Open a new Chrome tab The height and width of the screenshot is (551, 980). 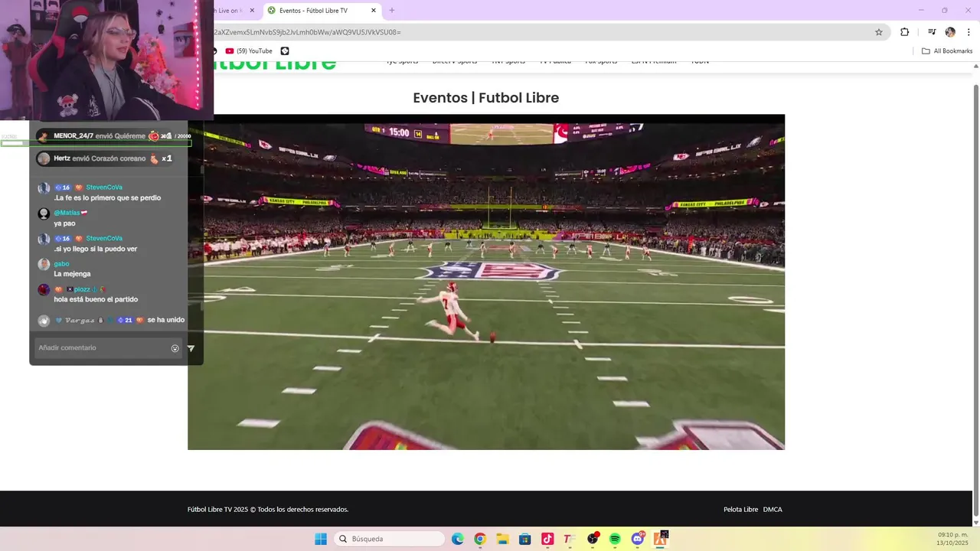[392, 11]
